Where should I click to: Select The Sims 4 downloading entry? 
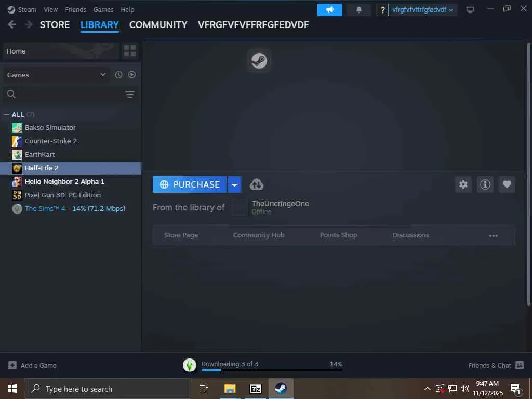click(71, 209)
